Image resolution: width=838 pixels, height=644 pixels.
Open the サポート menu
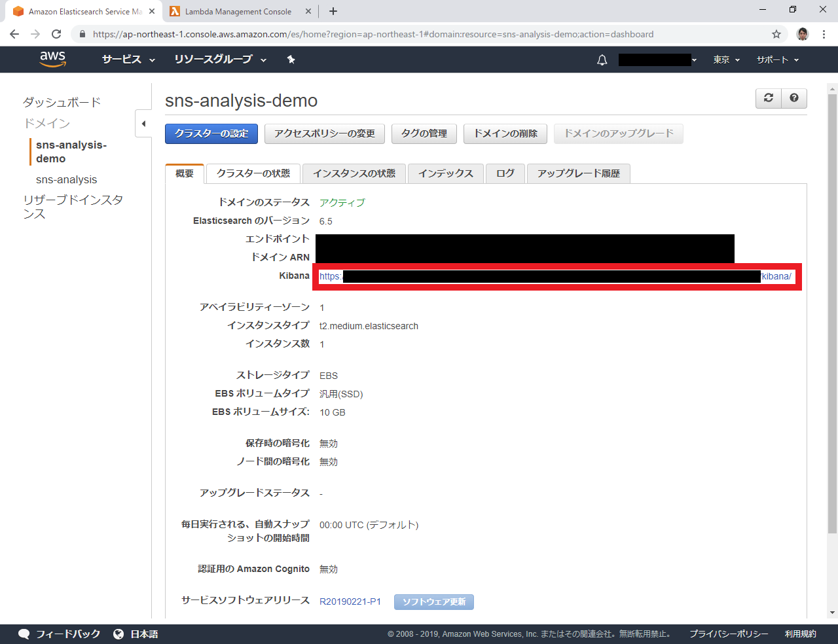click(778, 60)
